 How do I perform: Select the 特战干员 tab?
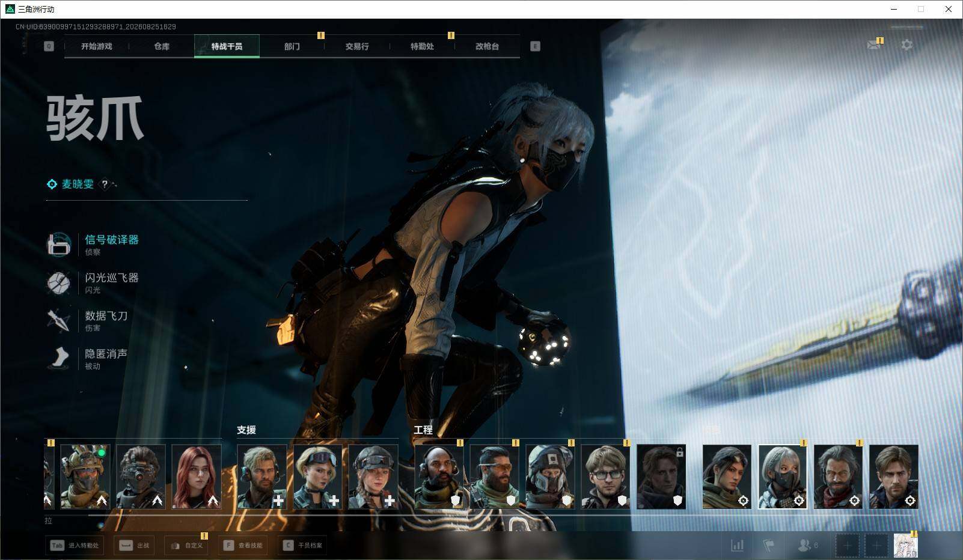(x=227, y=46)
